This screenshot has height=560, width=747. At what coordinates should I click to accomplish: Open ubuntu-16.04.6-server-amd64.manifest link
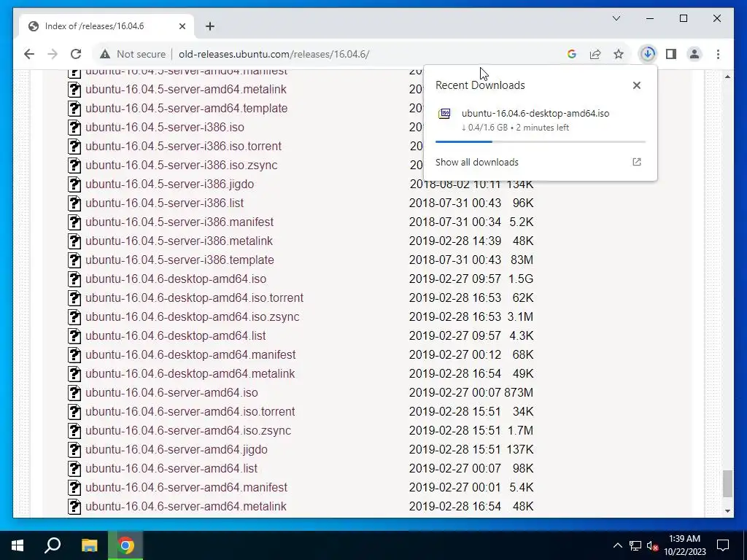[x=186, y=488]
